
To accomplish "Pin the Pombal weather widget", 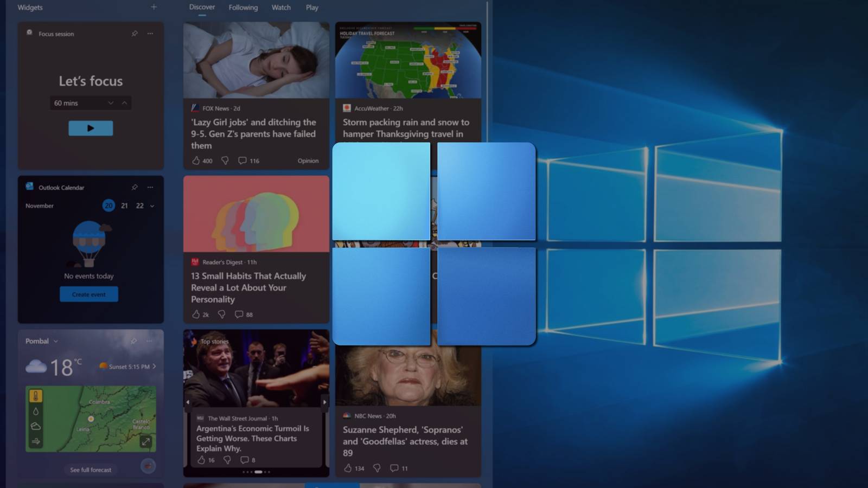I will [134, 341].
